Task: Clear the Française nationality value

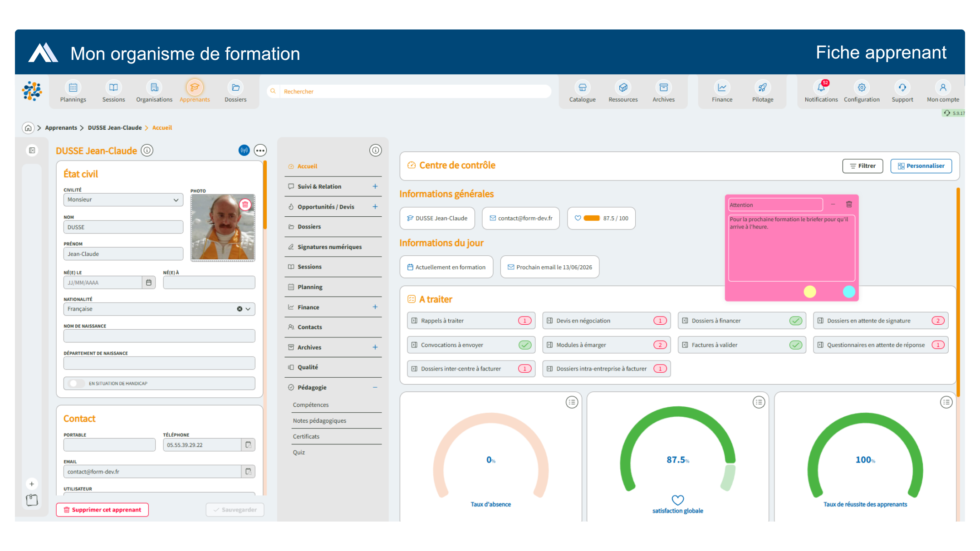Action: coord(240,309)
